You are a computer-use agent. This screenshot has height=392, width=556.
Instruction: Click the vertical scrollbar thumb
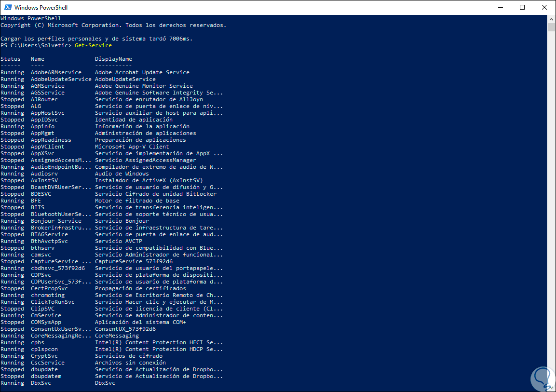click(551, 27)
